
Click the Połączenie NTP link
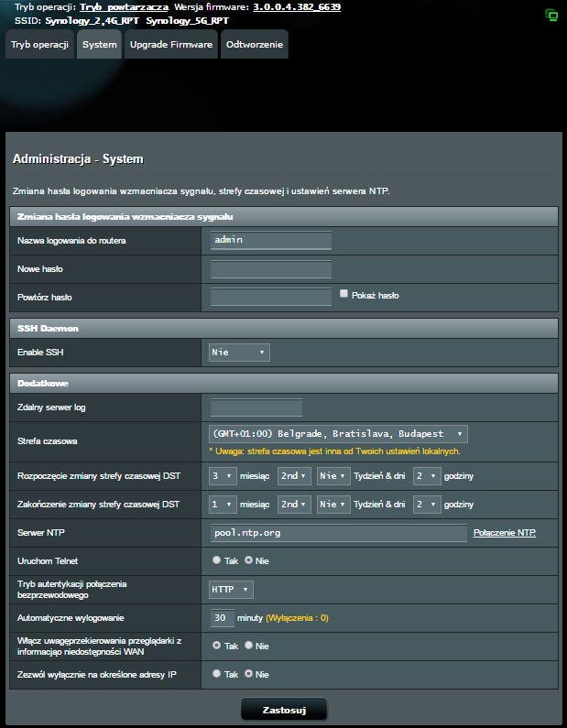click(505, 533)
